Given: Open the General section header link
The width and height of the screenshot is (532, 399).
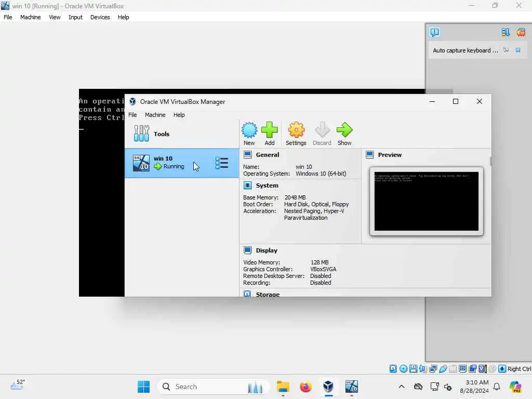Looking at the screenshot, I should (x=268, y=155).
